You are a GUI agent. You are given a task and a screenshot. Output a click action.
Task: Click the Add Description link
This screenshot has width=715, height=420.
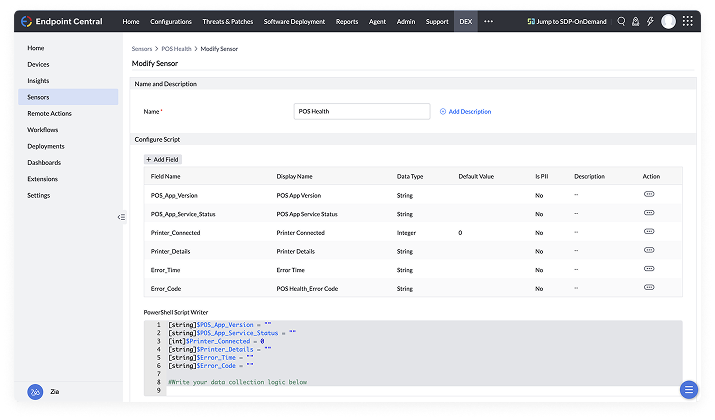click(466, 112)
